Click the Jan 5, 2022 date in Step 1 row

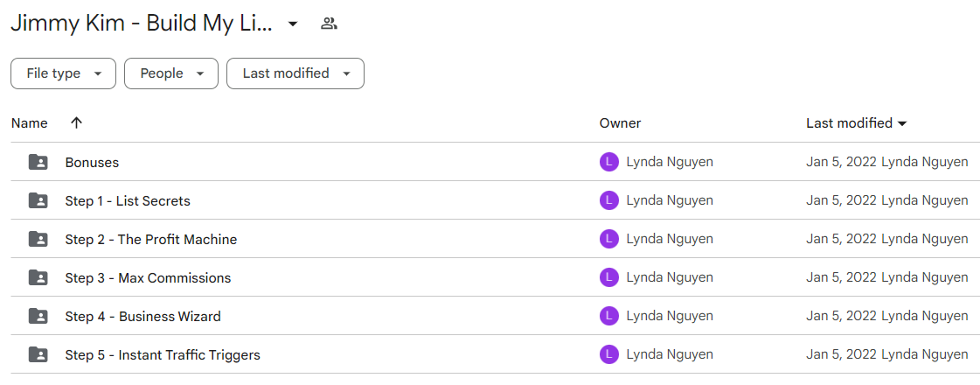point(841,201)
